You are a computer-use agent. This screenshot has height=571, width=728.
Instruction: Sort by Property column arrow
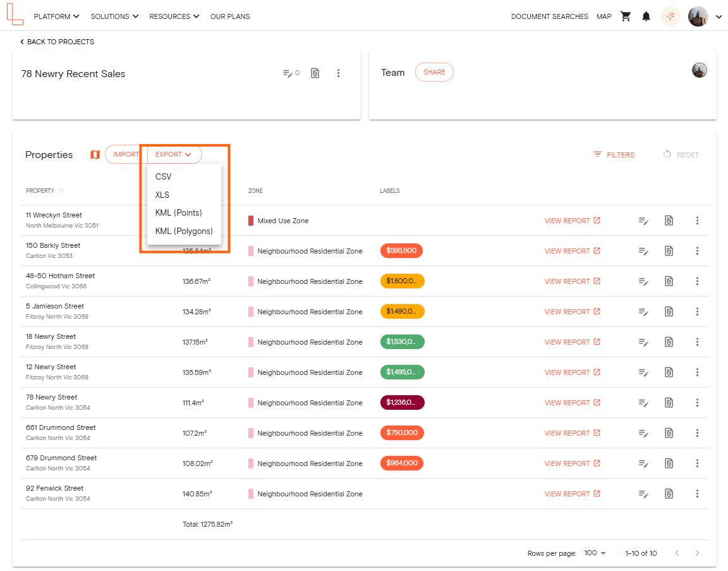[61, 191]
